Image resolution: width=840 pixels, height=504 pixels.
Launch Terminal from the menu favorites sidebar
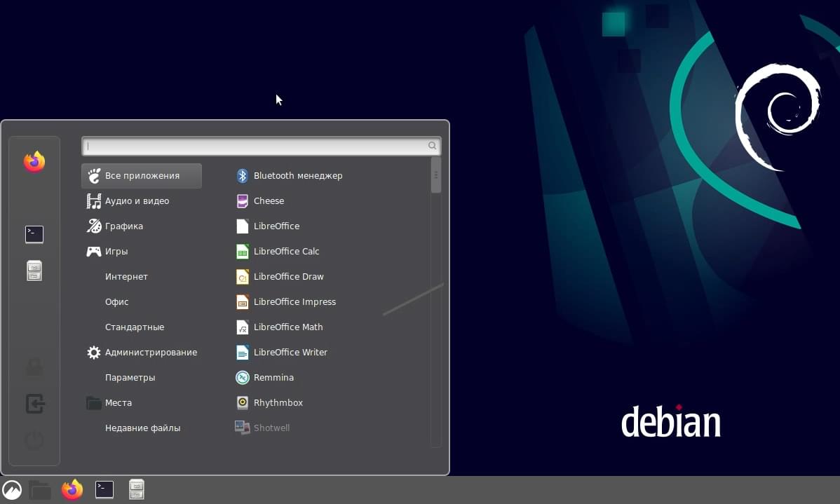[x=34, y=234]
